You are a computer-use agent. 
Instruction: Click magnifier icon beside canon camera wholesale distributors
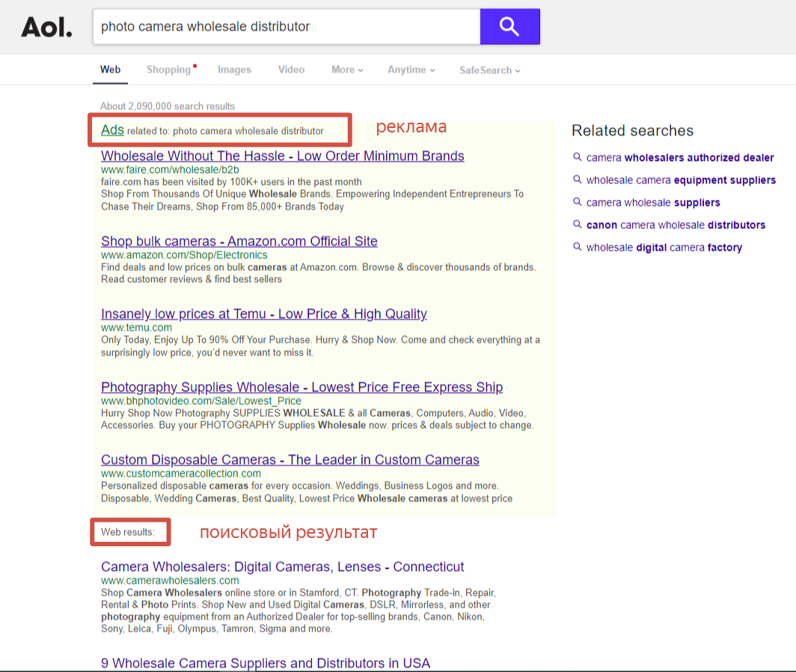(578, 224)
